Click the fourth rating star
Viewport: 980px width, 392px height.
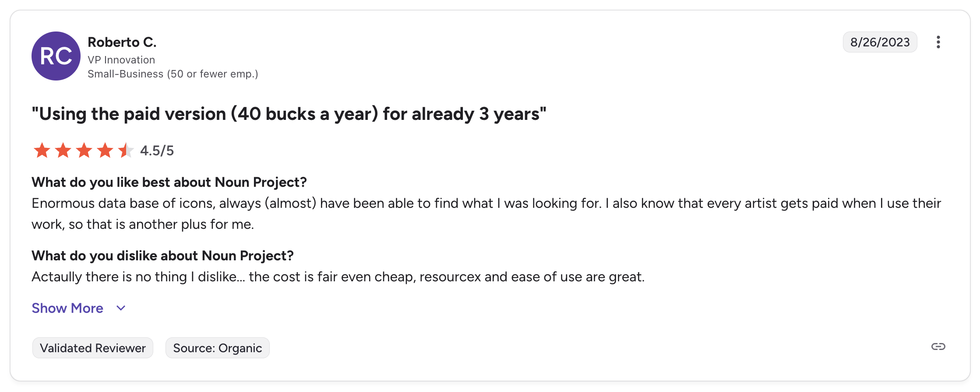[x=105, y=150]
